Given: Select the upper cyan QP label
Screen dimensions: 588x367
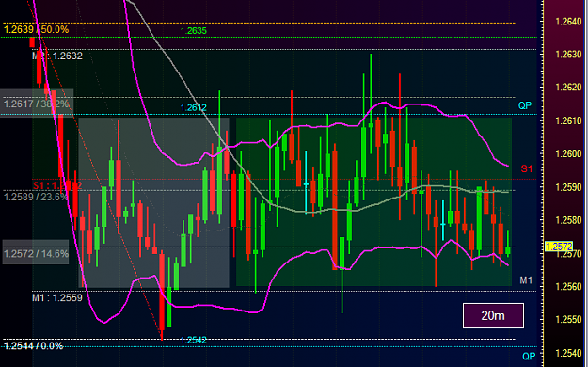Looking at the screenshot, I should 525,105.
